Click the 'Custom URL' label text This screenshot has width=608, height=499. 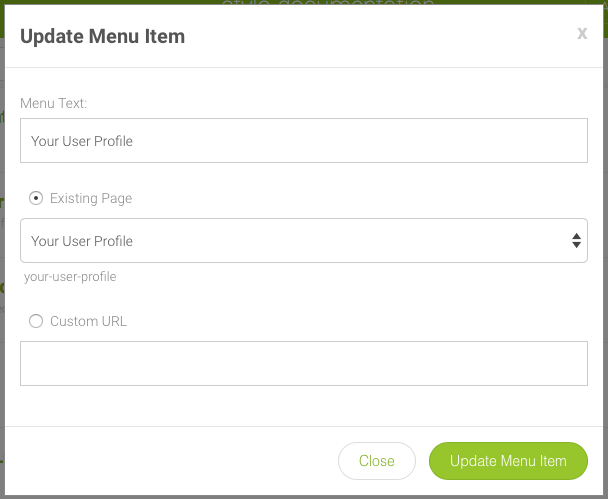coord(88,321)
